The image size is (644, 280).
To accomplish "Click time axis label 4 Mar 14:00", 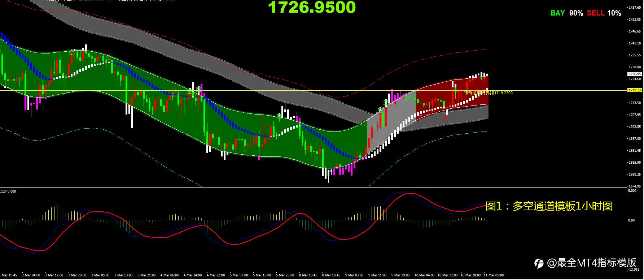I will (193, 275).
